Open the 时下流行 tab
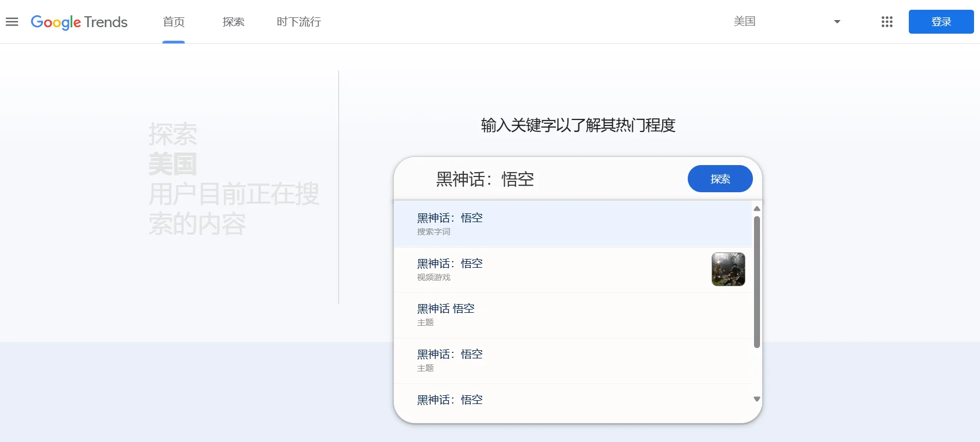The height and width of the screenshot is (442, 980). 299,22
